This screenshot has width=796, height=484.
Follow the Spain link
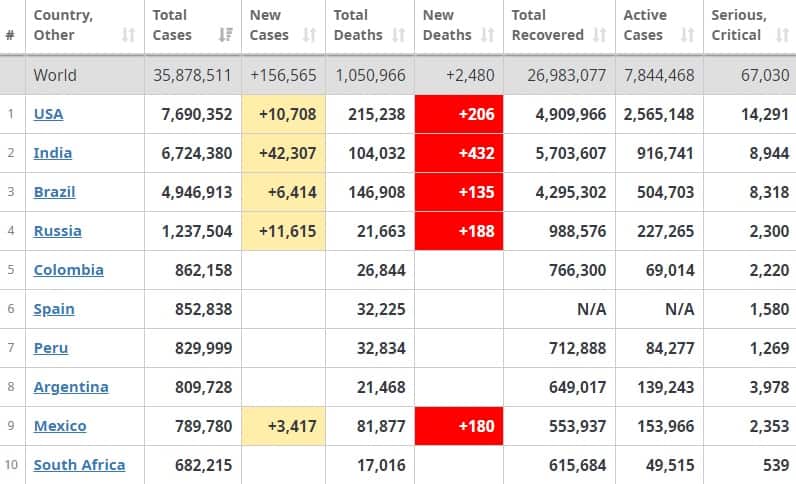click(54, 309)
